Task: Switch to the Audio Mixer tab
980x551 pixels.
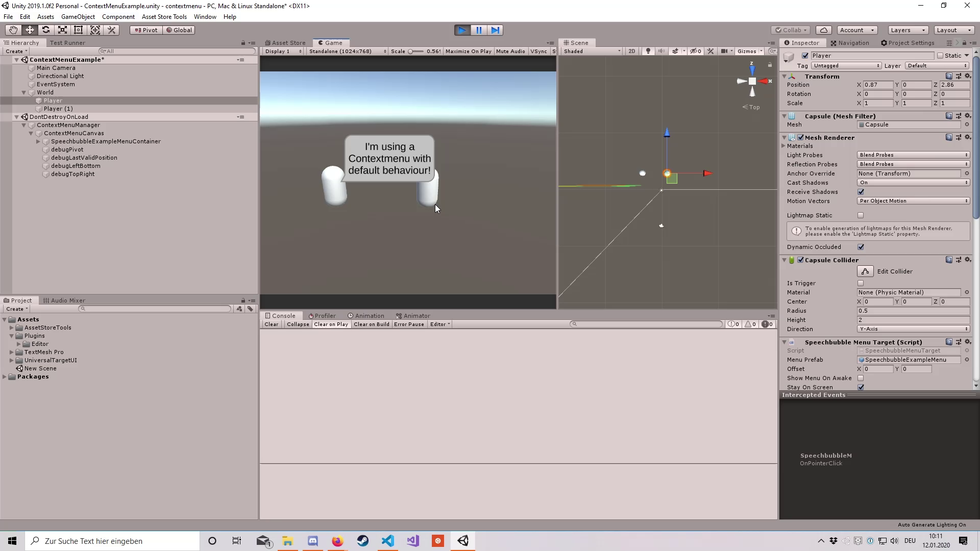Action: [x=64, y=300]
